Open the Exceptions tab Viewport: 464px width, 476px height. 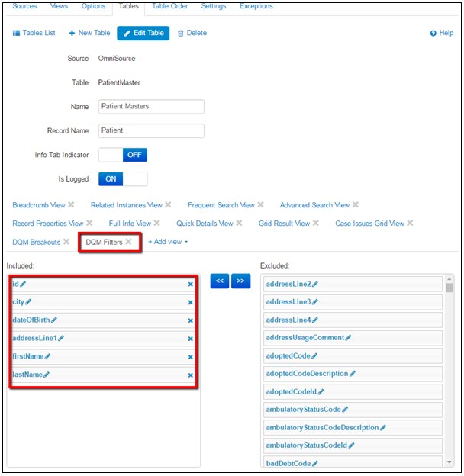[256, 6]
